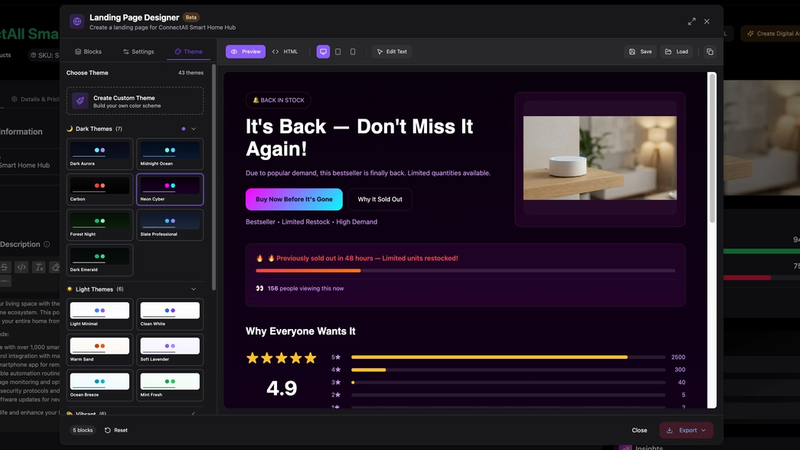Collapse the Dark Themes section
800x450 pixels.
click(x=193, y=129)
